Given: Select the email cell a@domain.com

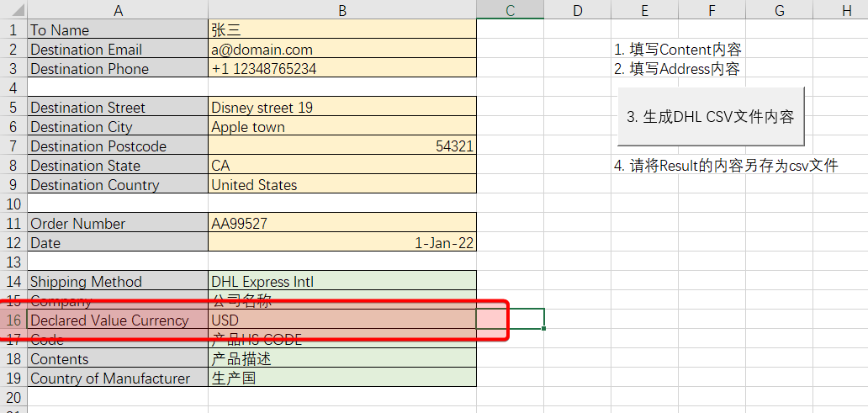Looking at the screenshot, I should [x=341, y=50].
